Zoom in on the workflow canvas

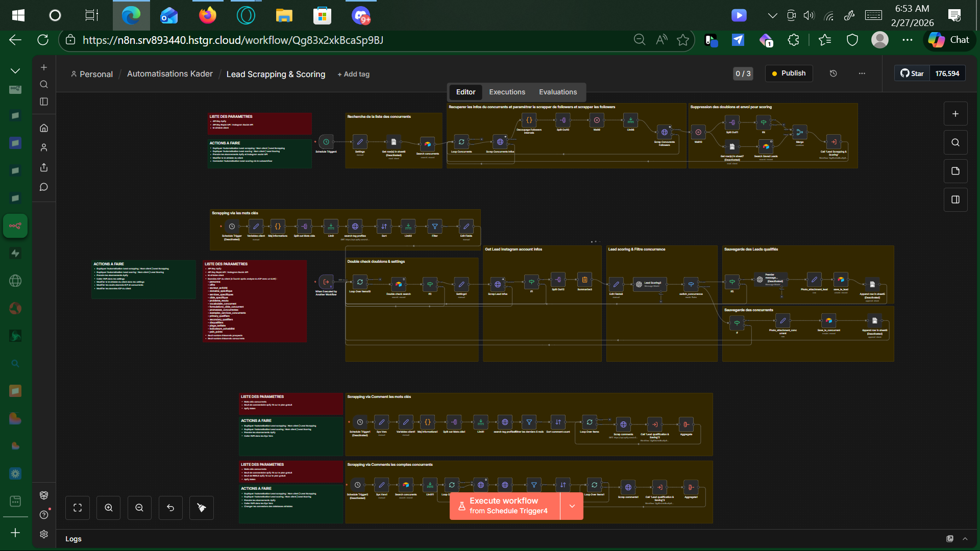click(109, 508)
